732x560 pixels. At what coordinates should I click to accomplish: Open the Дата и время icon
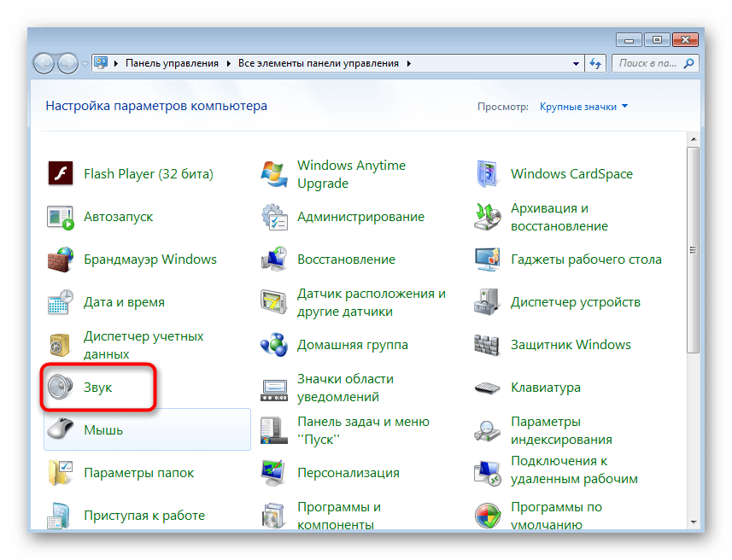coord(61,302)
